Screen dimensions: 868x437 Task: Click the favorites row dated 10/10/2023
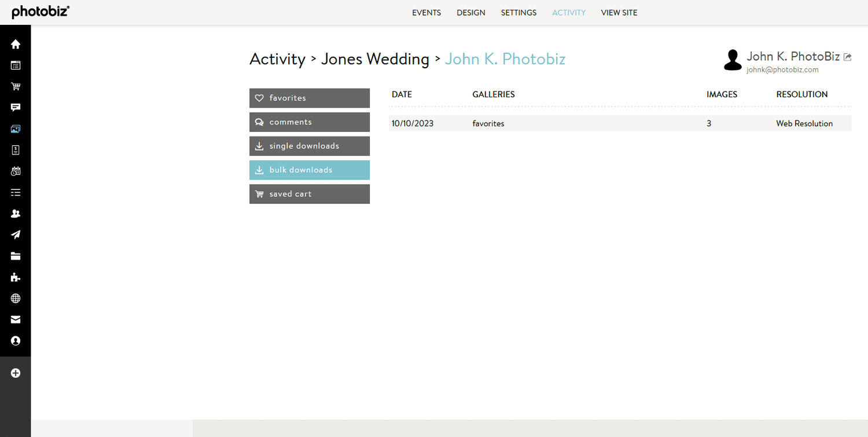521,123
